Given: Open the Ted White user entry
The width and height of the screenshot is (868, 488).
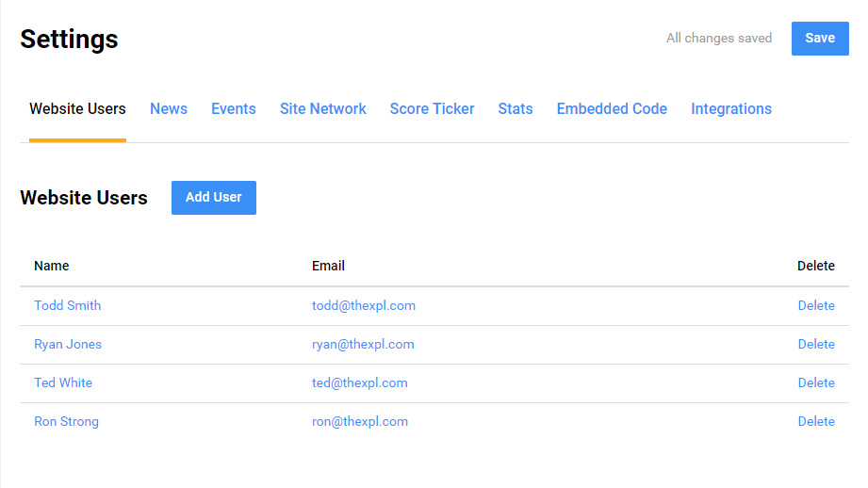Looking at the screenshot, I should 63,383.
